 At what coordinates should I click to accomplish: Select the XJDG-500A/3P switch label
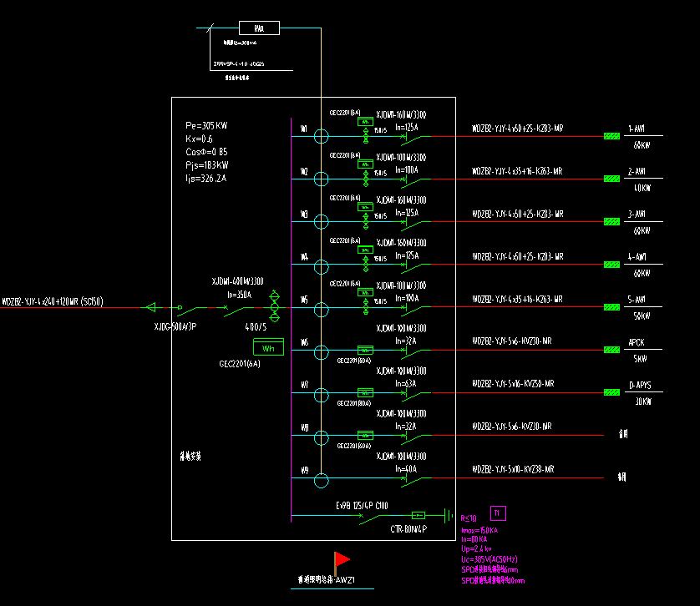175,326
